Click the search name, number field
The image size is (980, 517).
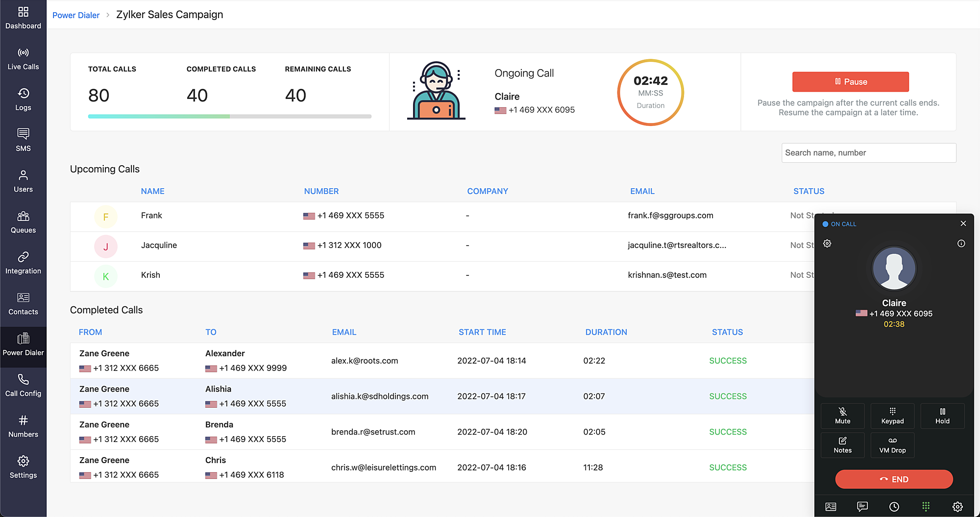tap(868, 152)
